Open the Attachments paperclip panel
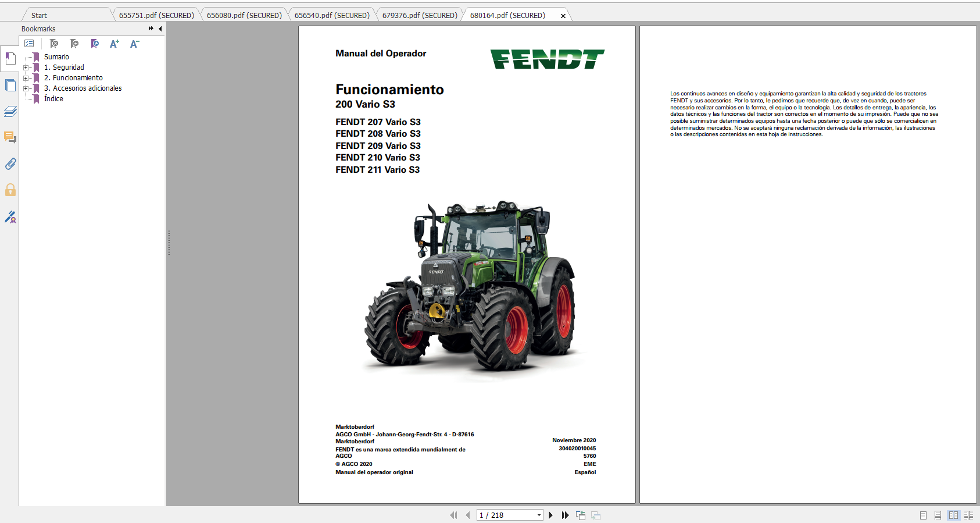980x523 pixels. pyautogui.click(x=10, y=164)
